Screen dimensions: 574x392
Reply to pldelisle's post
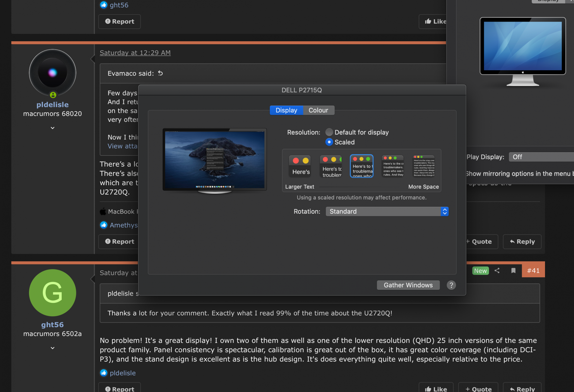coord(522,242)
